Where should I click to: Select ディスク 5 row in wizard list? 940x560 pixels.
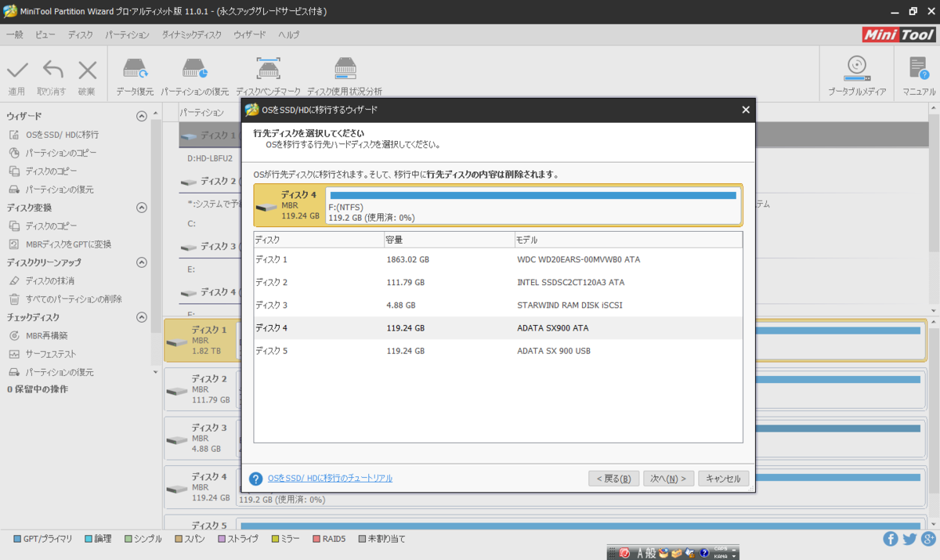click(498, 351)
